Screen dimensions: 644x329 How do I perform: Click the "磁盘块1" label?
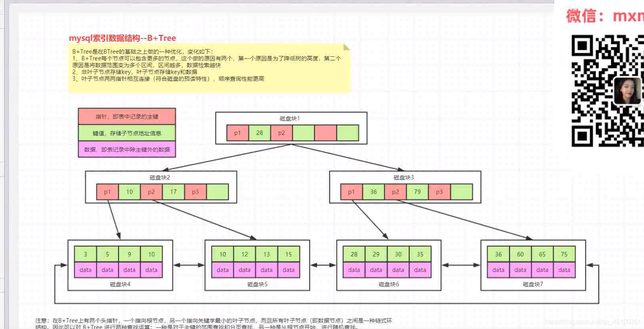[290, 119]
